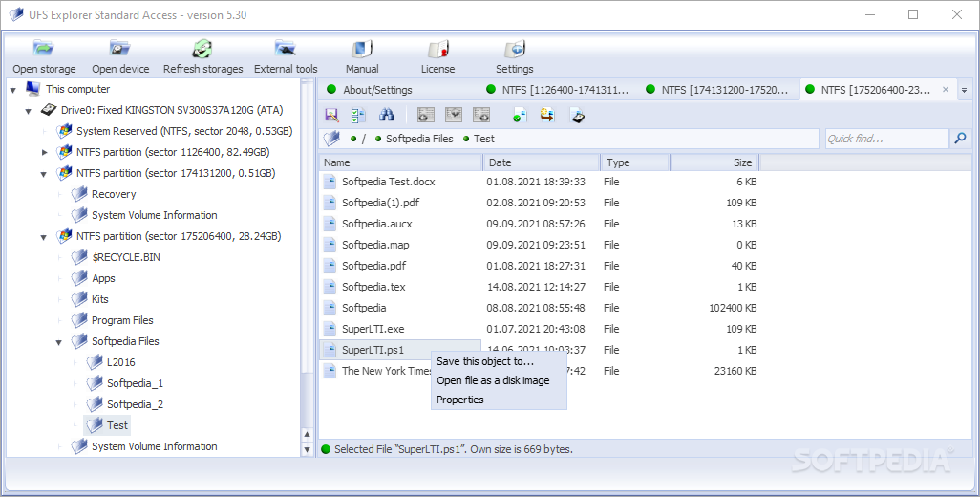This screenshot has height=497, width=980.
Task: Click the tree scrollbar down arrow
Action: [x=307, y=449]
